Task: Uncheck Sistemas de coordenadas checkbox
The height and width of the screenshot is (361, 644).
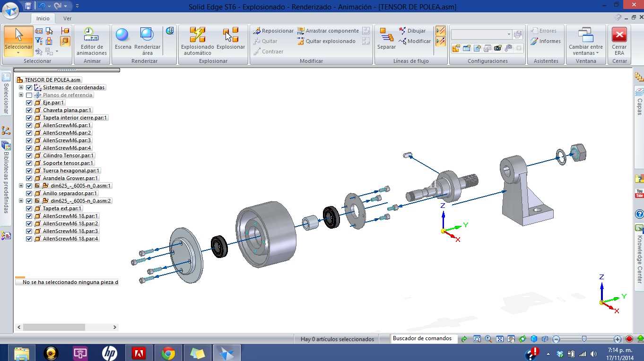Action: [x=29, y=87]
